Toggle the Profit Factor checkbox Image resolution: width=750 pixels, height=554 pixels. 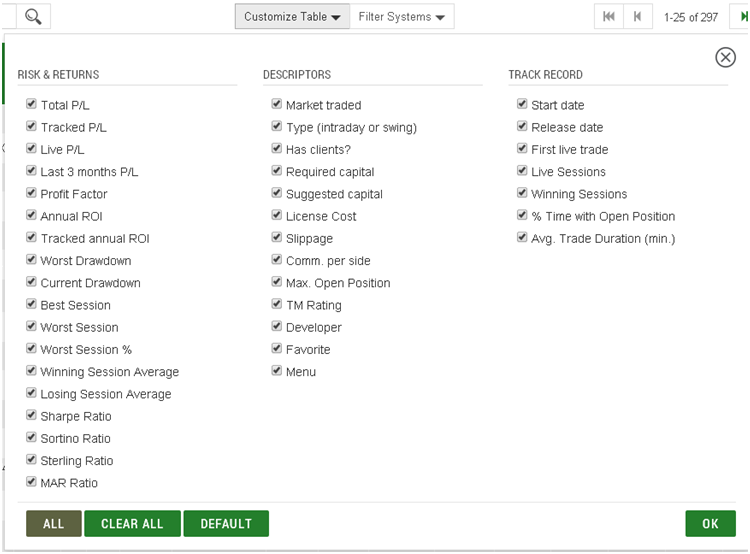tap(31, 193)
